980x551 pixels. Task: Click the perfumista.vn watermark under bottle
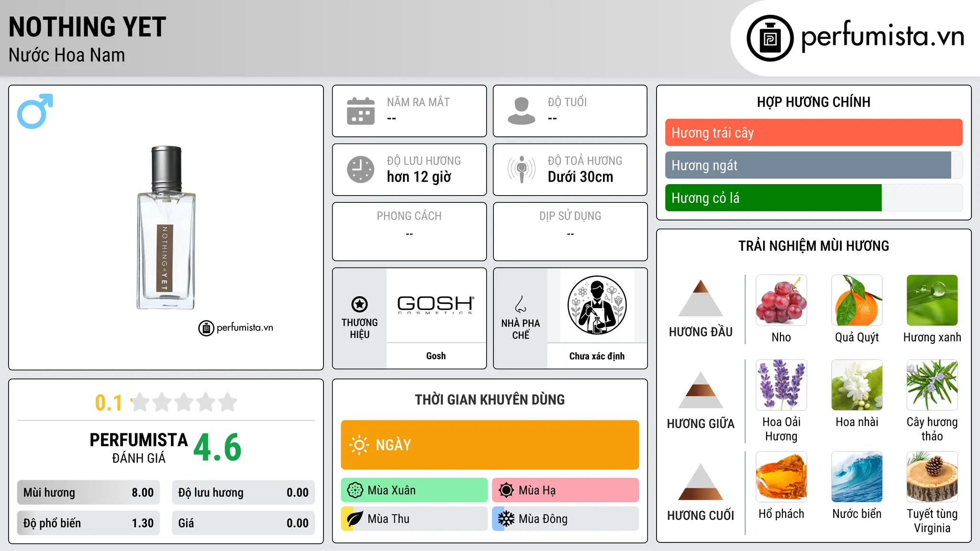click(236, 328)
